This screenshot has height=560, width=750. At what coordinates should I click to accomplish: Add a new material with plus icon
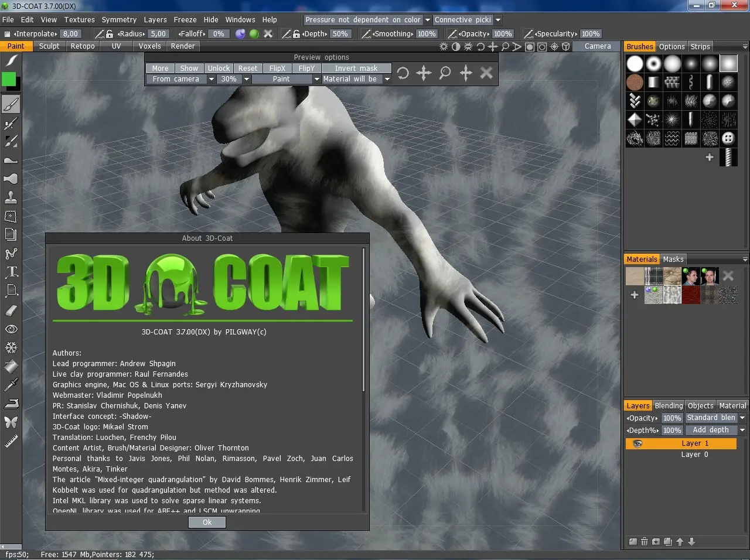point(635,295)
